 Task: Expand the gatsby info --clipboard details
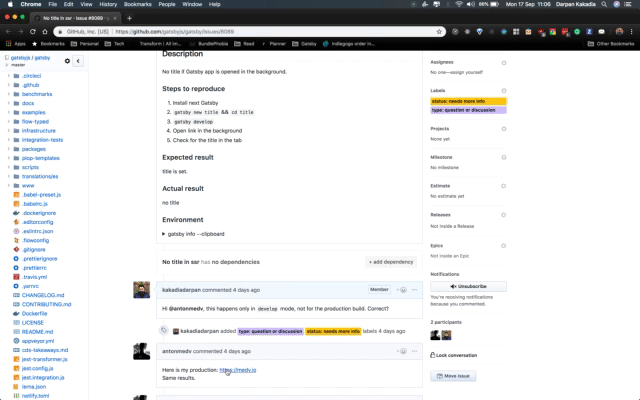(193, 234)
